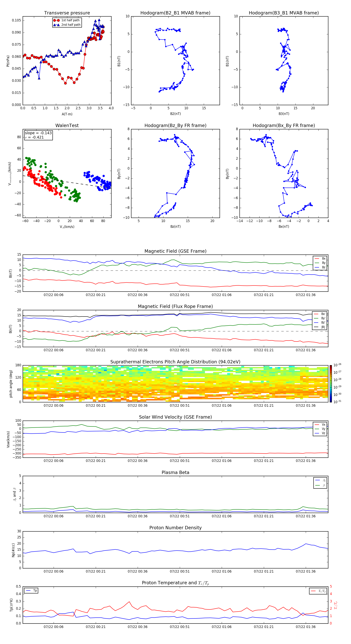Select Bx in the GSE Frame legend
Image resolution: width=351 pixels, height=644 pixels.
(x=320, y=259)
